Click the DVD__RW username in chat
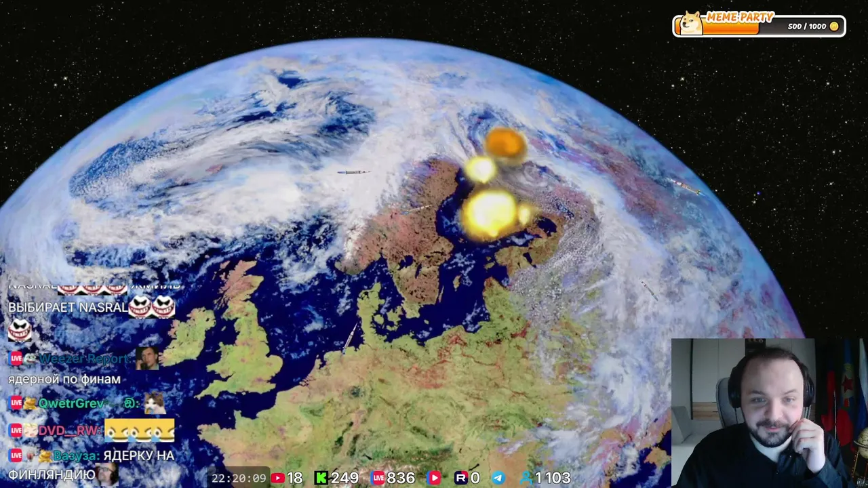Image resolution: width=868 pixels, height=488 pixels. pos(71,430)
